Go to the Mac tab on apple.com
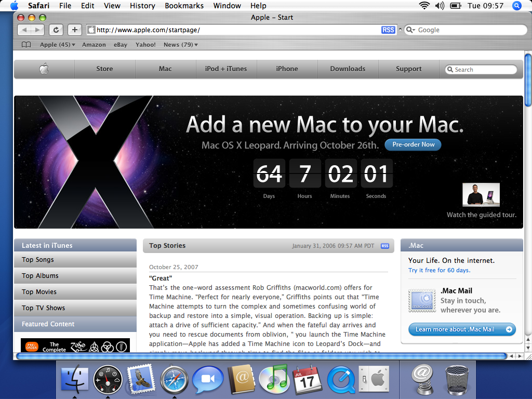Screen dimensions: 532x399 tap(165, 69)
